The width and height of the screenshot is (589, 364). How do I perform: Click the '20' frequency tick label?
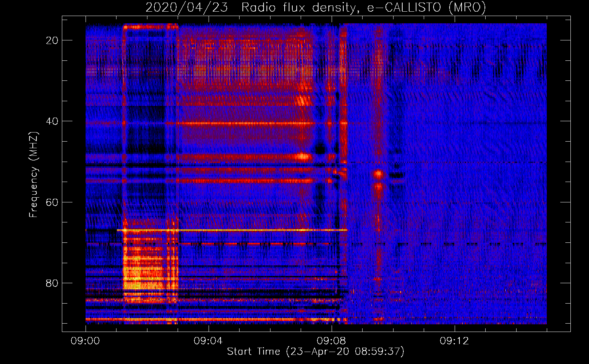click(52, 40)
